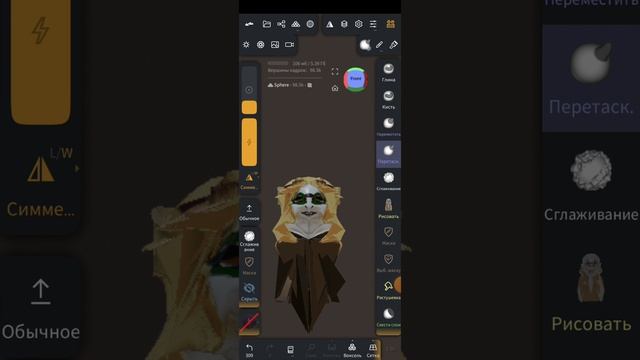640x360 pixels.
Task: Open the Material sphere menu
Action: click(310, 24)
